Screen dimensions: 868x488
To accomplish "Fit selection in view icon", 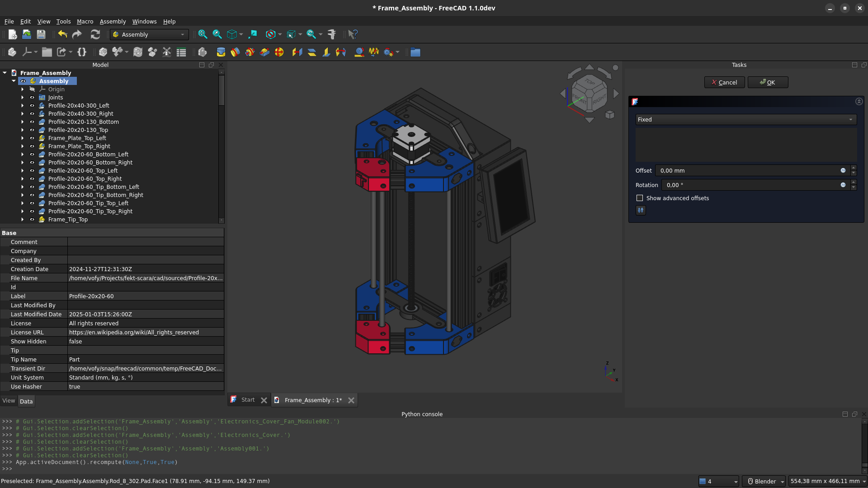I will tap(217, 34).
